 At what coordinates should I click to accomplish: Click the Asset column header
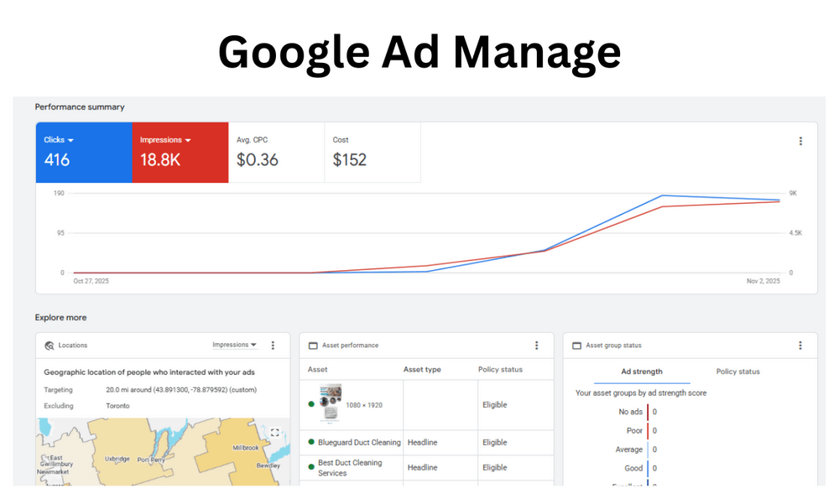(317, 370)
